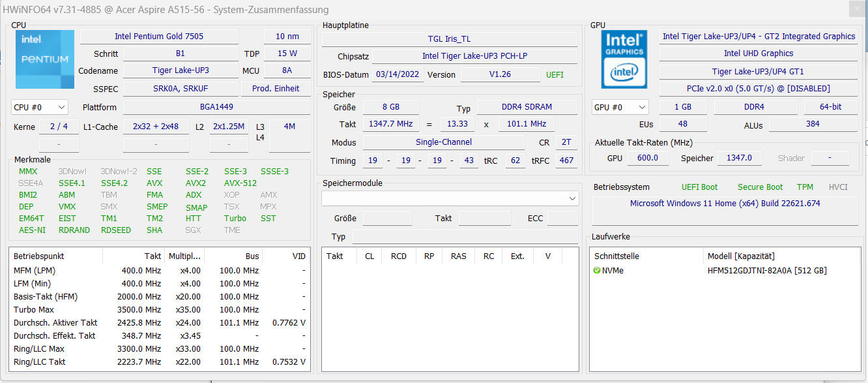Click the tRFC value 467
This screenshot has width=868, height=383.
(x=566, y=161)
